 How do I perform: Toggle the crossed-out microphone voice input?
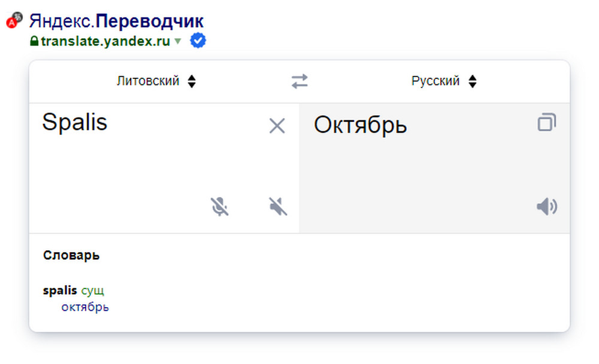coord(220,207)
